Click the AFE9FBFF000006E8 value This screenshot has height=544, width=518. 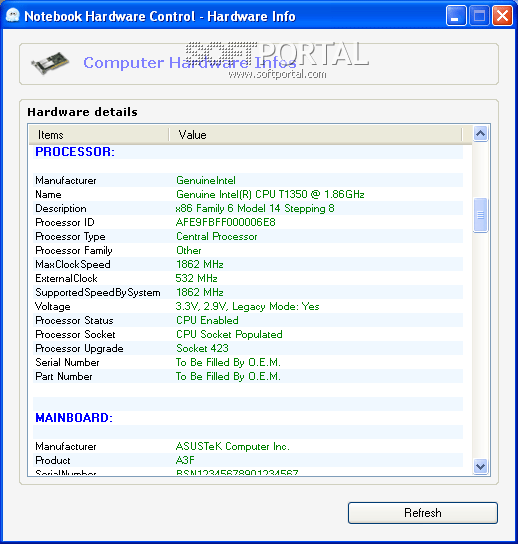click(226, 222)
